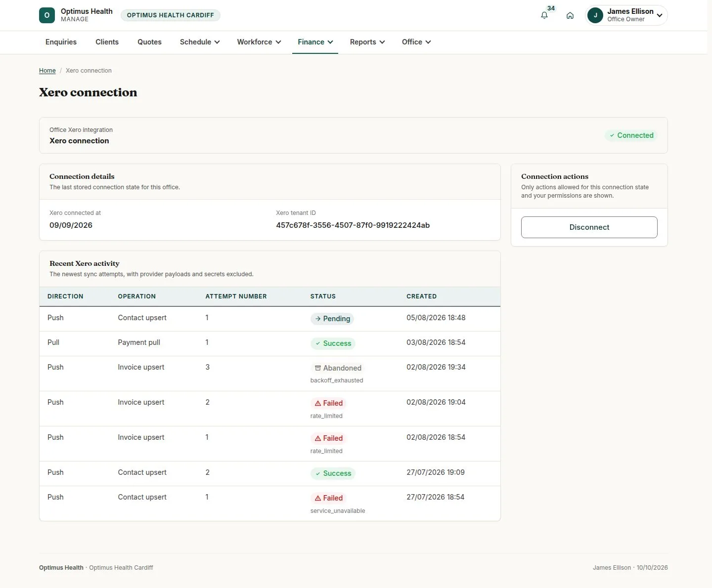Open the Quotes page

[149, 42]
